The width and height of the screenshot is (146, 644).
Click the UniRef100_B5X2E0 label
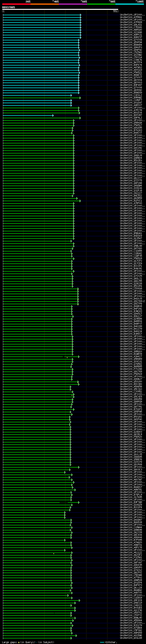(131, 161)
